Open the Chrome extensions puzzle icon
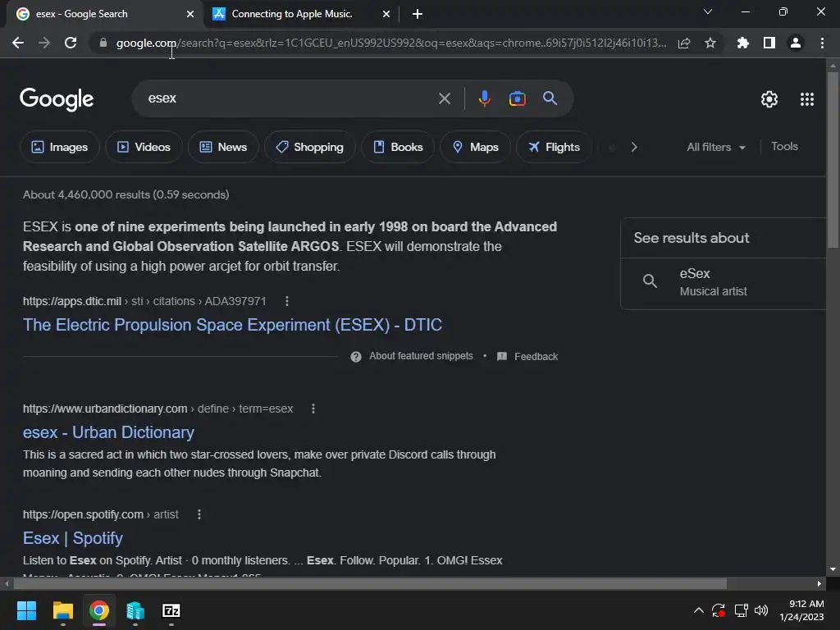 742,43
